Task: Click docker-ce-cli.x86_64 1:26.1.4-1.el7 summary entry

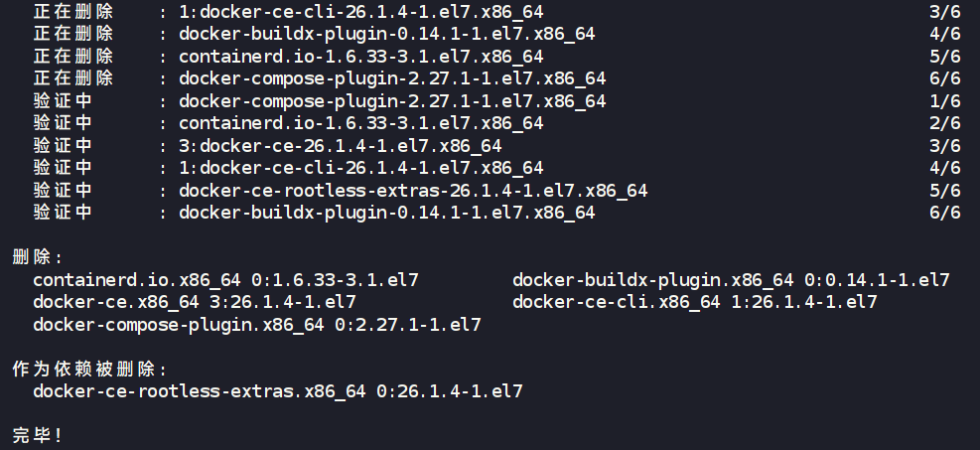Action: (695, 302)
